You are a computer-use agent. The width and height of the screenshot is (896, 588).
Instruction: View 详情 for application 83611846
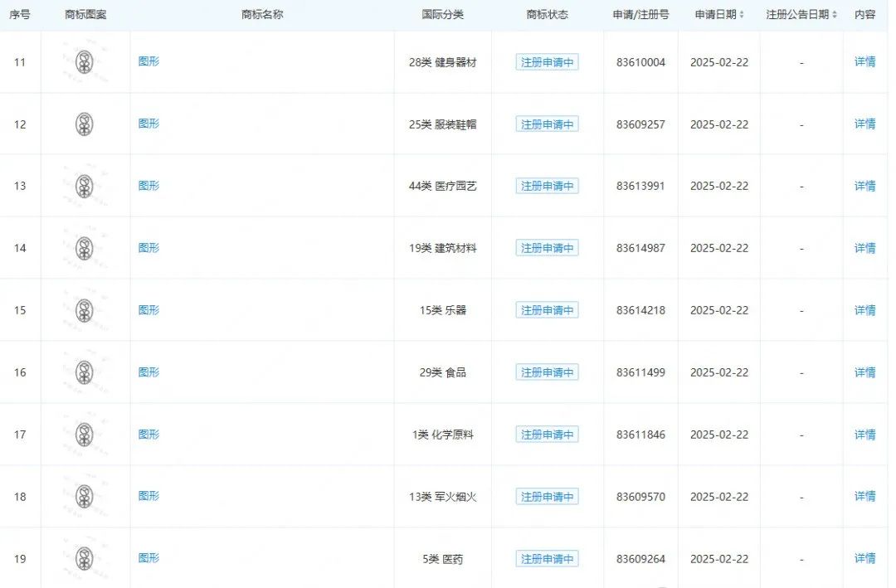[x=864, y=435]
